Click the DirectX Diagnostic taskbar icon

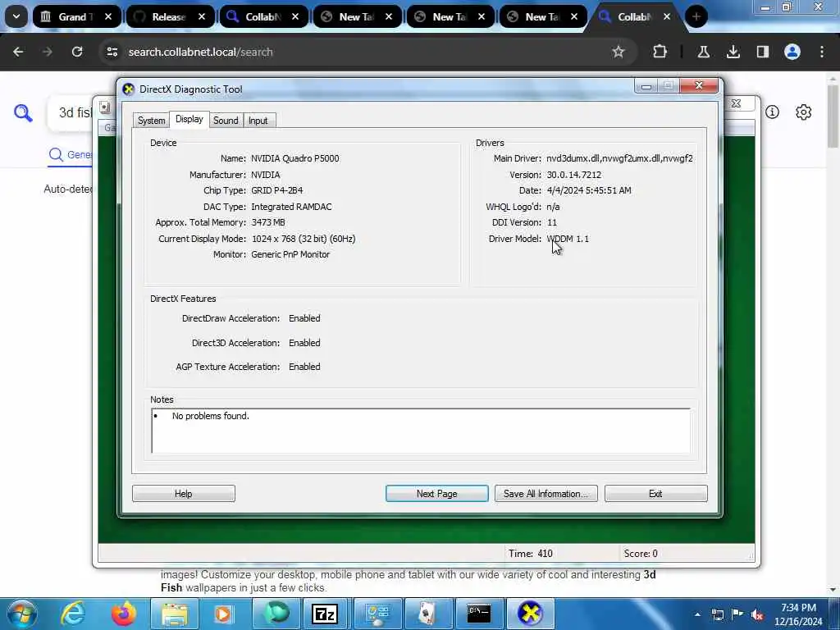(x=530, y=614)
